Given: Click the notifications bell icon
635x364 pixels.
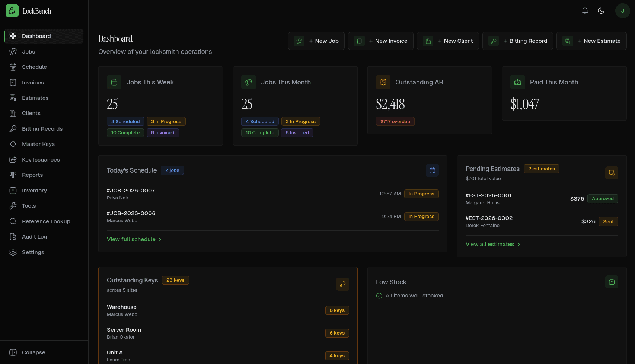Looking at the screenshot, I should [x=585, y=11].
